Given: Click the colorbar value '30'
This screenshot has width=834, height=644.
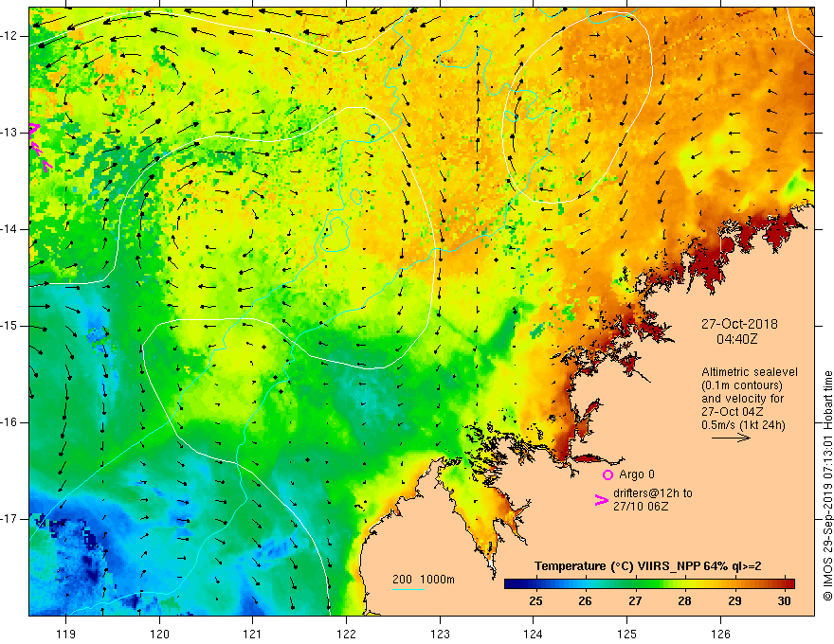Looking at the screenshot, I should [x=784, y=601].
